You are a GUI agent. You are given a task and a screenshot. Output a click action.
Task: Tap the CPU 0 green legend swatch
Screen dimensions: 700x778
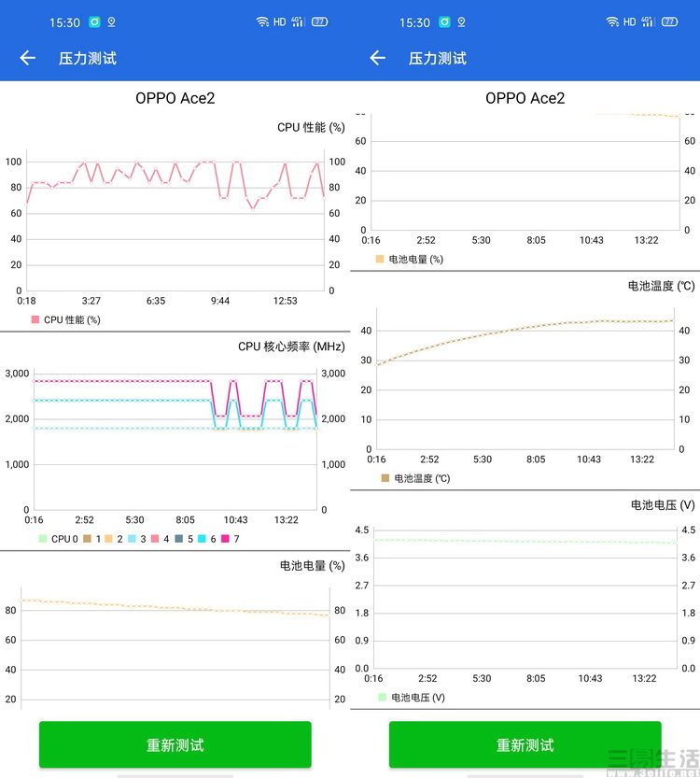pyautogui.click(x=43, y=538)
